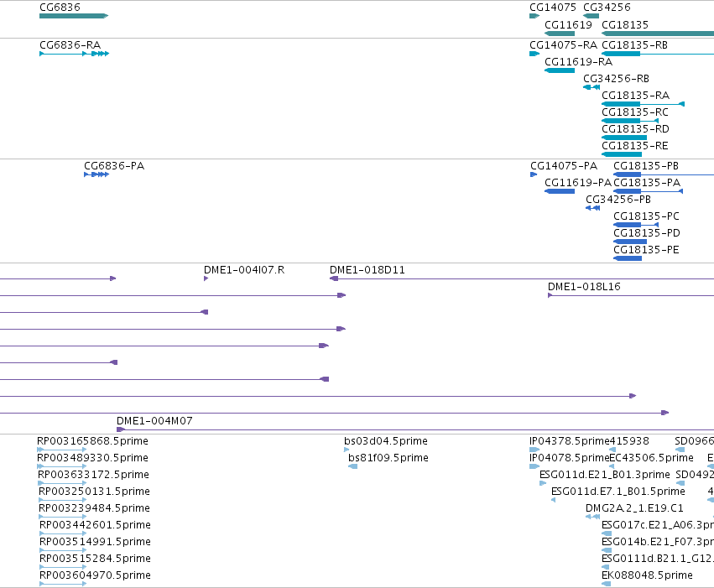The image size is (714, 588).
Task: Click protein CG18135-PB label
Action: tap(646, 165)
